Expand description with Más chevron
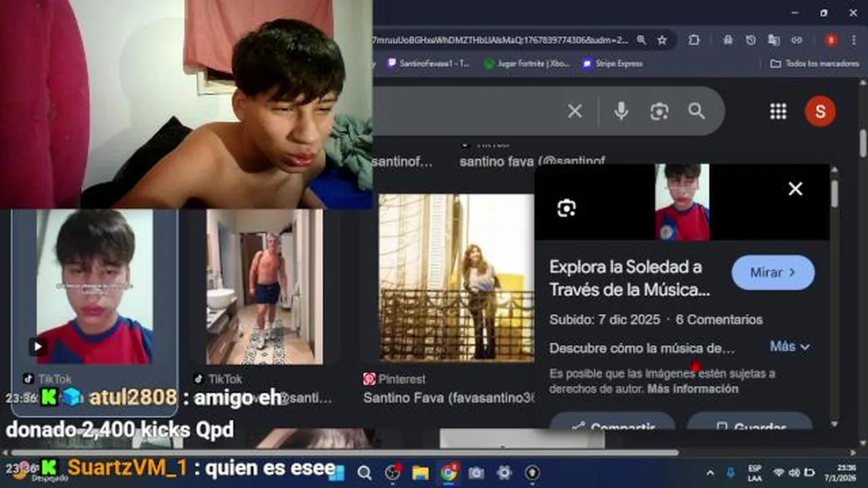 [x=790, y=346]
